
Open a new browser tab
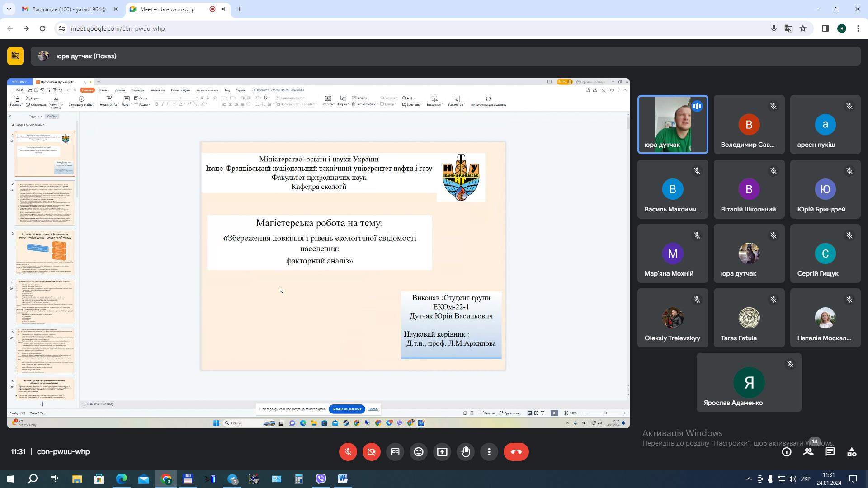click(x=240, y=9)
